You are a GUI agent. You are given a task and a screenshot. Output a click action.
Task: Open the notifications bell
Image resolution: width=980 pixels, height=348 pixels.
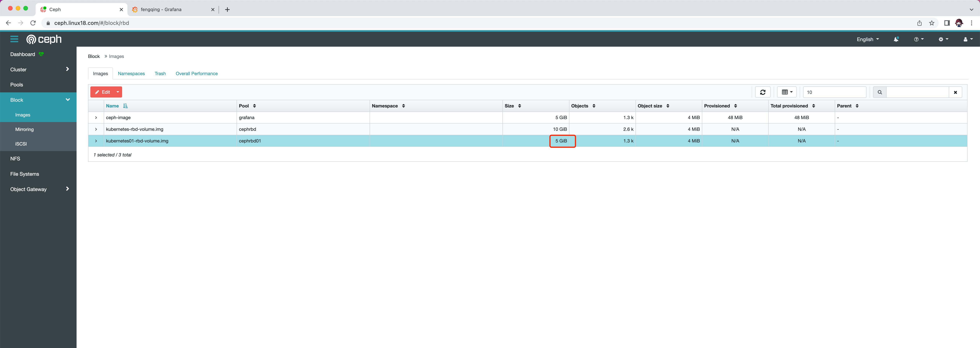896,39
